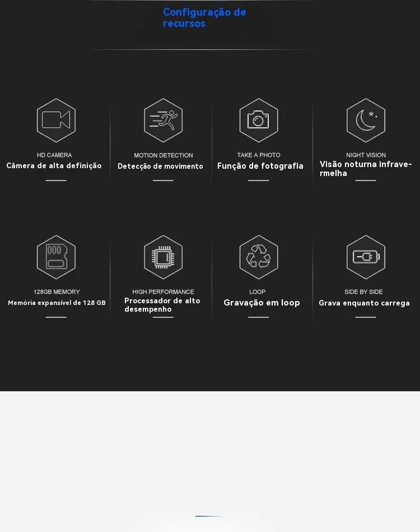Click the 'Configuração de recursos' heading
Viewport: 420px width, 532px height.
[204, 17]
